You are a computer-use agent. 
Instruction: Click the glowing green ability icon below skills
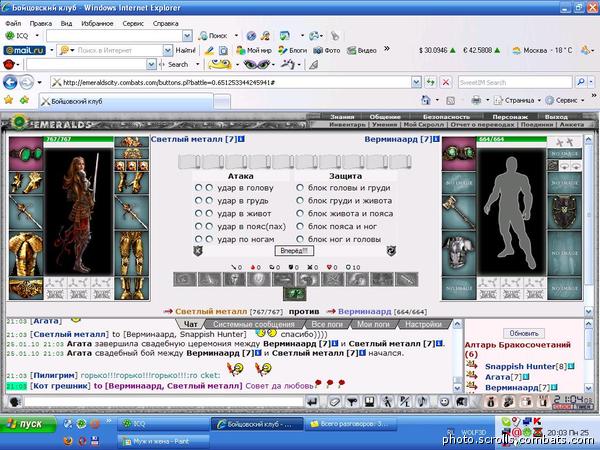pos(295,294)
